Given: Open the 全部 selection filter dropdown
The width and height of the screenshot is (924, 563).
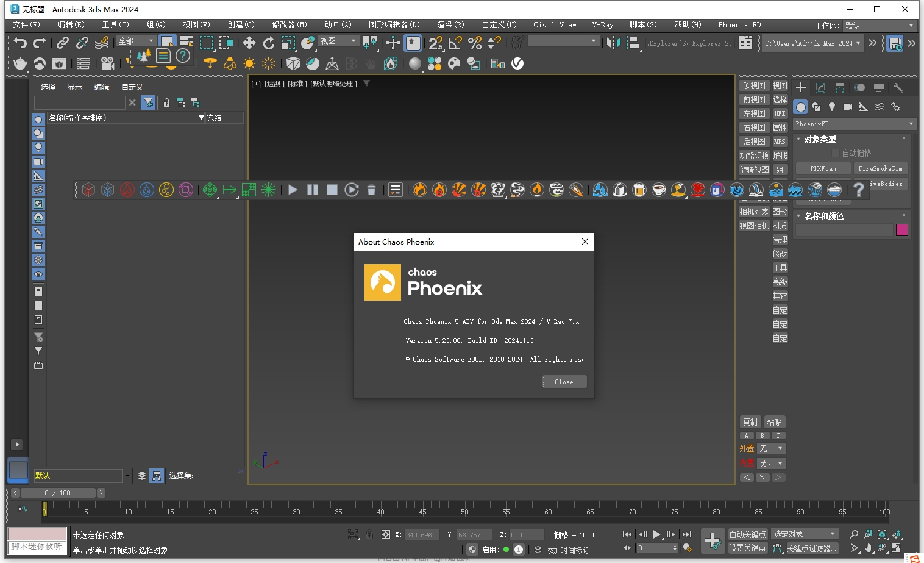Looking at the screenshot, I should [x=136, y=41].
